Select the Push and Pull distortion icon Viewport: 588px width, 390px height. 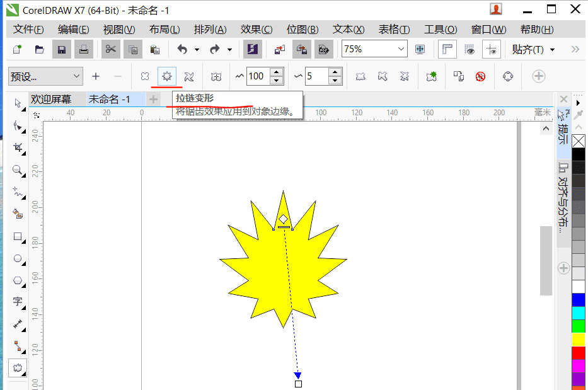pos(145,76)
